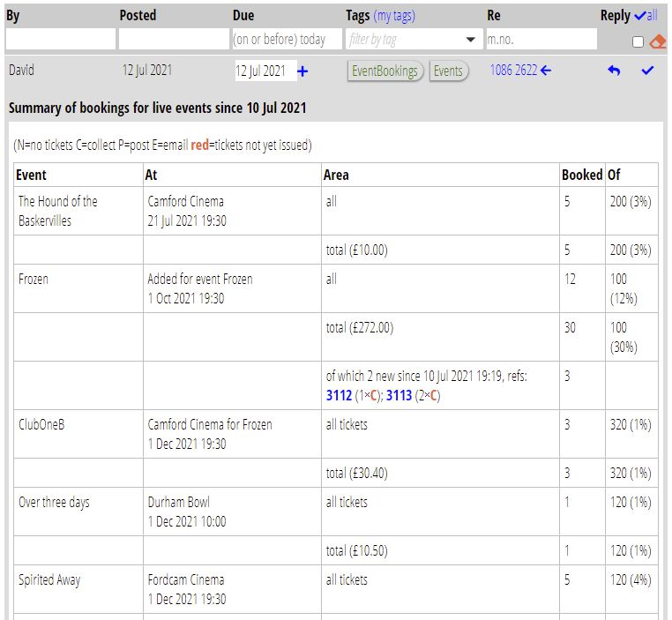The image size is (672, 620).
Task: Click the blue check mark beside 'all'
Action: 640,16
